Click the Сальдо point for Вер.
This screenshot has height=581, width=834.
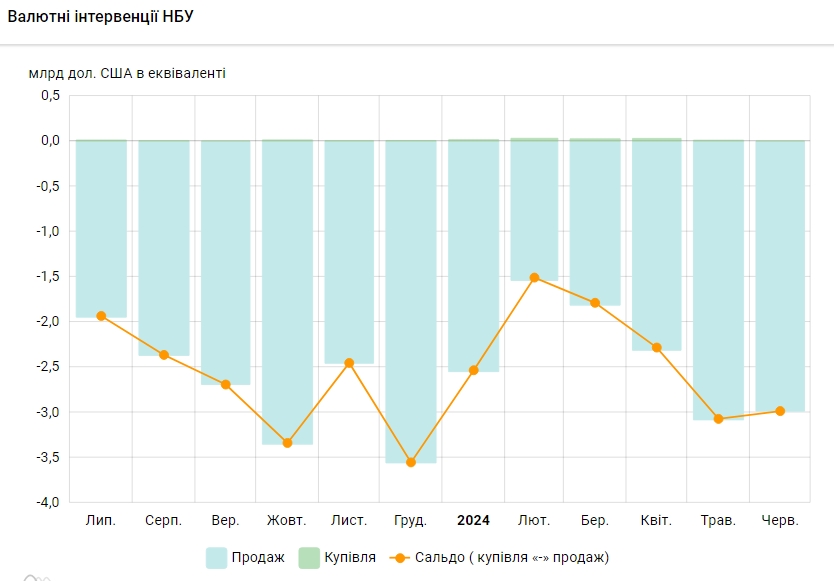(x=225, y=384)
